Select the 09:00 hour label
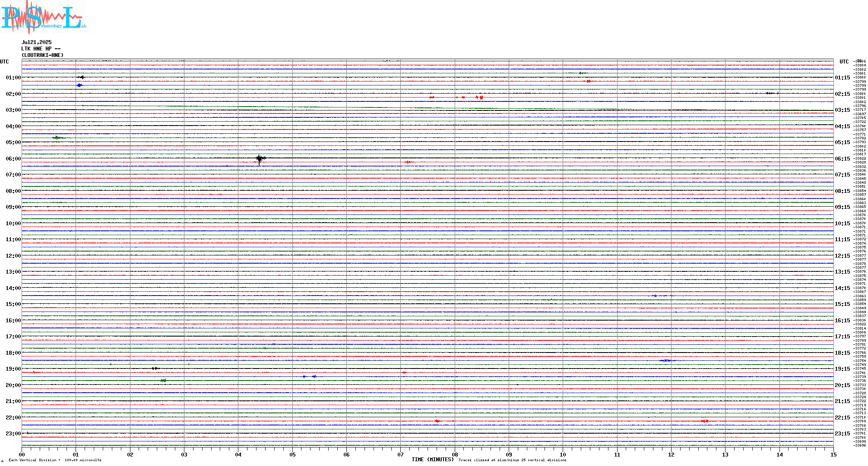Screen dimensions: 868x466 (x=13, y=207)
